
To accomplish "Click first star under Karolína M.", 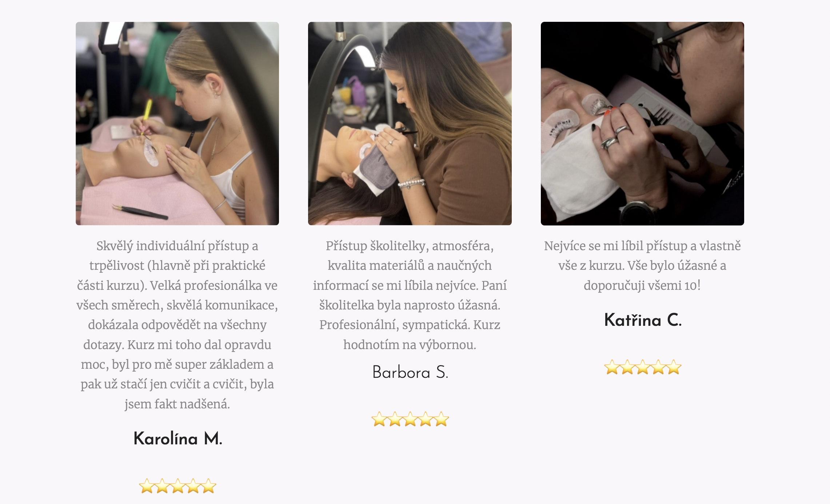I will 147,486.
